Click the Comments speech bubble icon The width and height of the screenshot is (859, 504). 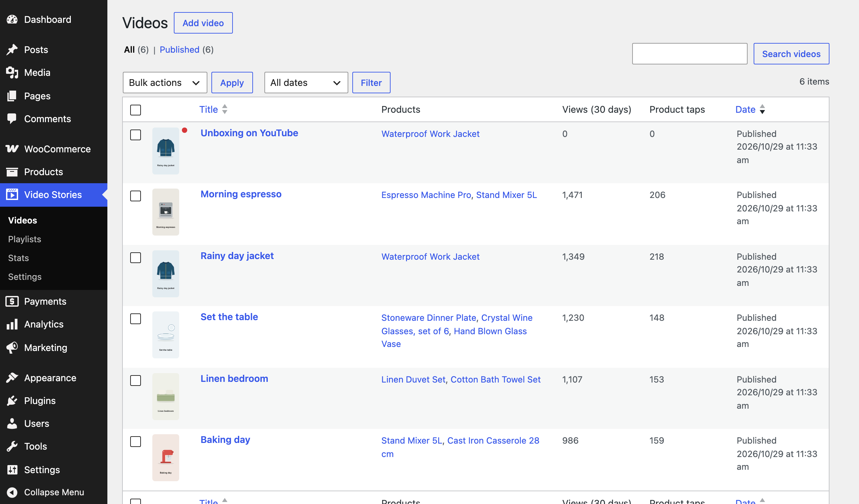tap(12, 119)
